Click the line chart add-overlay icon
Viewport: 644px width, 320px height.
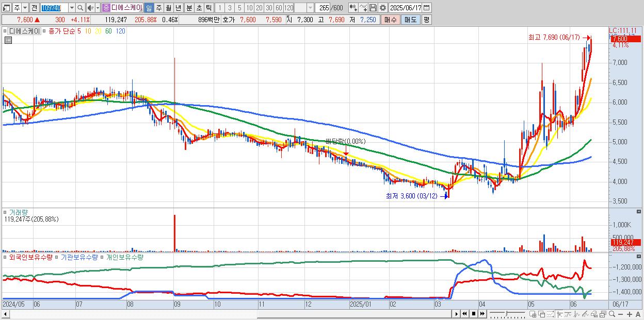[x=363, y=8]
